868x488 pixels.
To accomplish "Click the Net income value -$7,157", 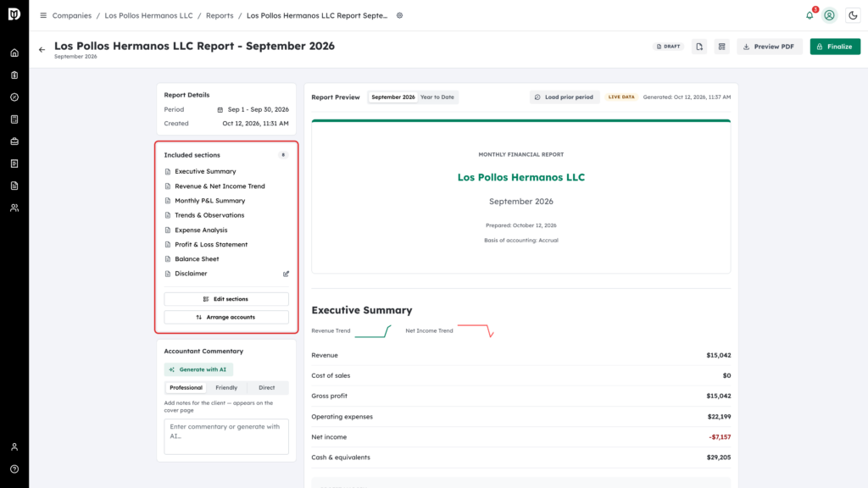I will point(720,437).
